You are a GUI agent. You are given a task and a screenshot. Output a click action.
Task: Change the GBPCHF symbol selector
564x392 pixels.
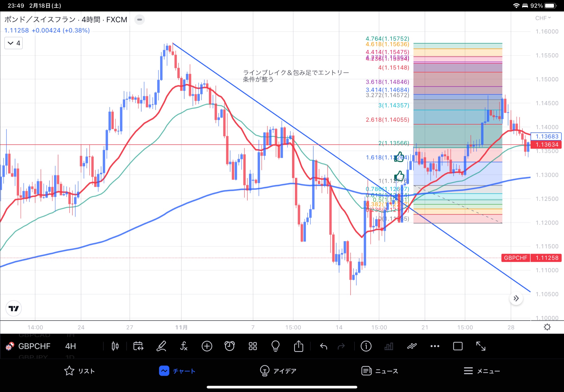tap(34, 346)
